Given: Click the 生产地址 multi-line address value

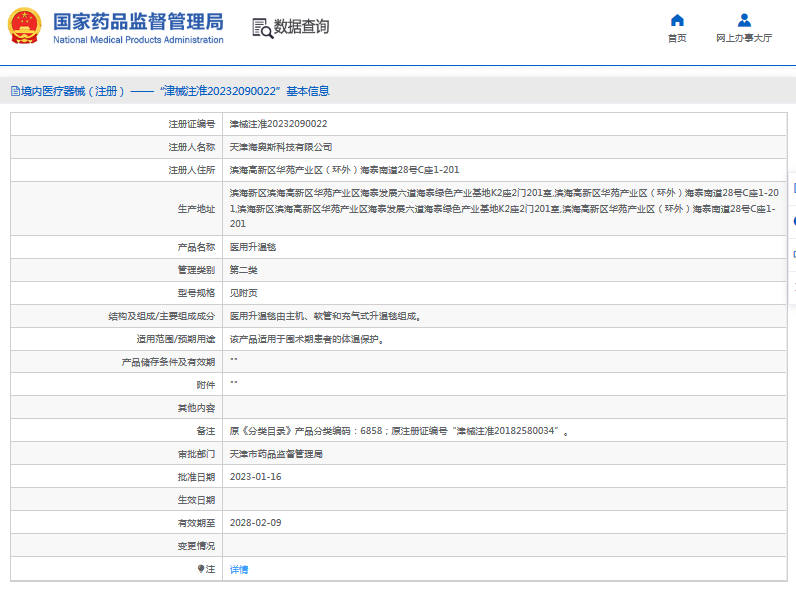Looking at the screenshot, I should [x=504, y=208].
